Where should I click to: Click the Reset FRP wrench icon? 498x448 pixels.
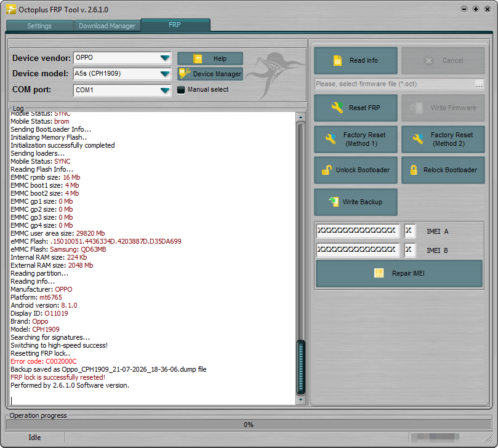click(337, 107)
